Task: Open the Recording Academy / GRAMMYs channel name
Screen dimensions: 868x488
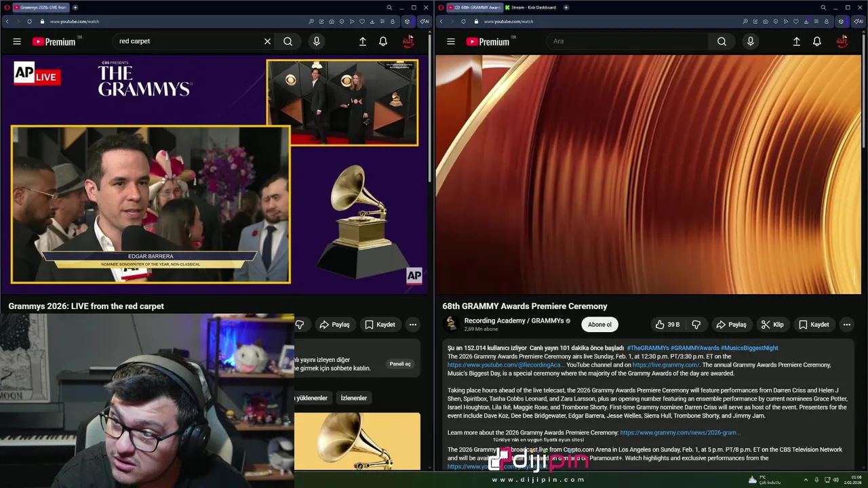Action: 514,321
